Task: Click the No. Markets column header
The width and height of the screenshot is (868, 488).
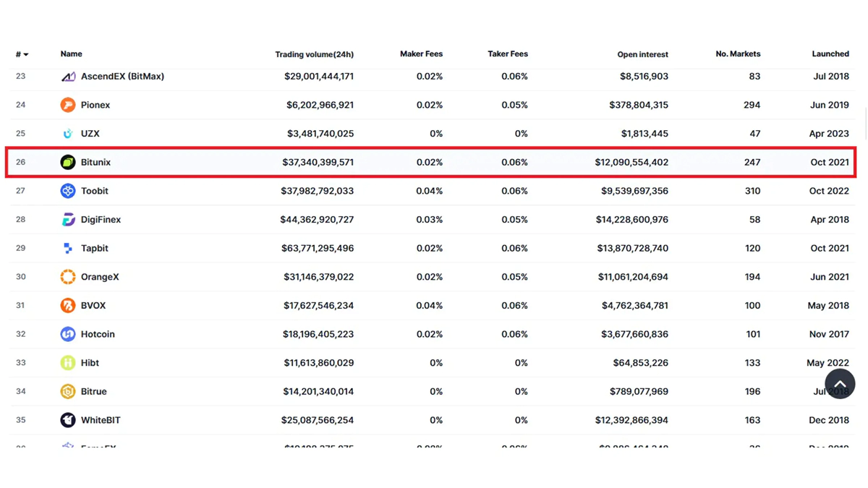Action: pyautogui.click(x=737, y=54)
